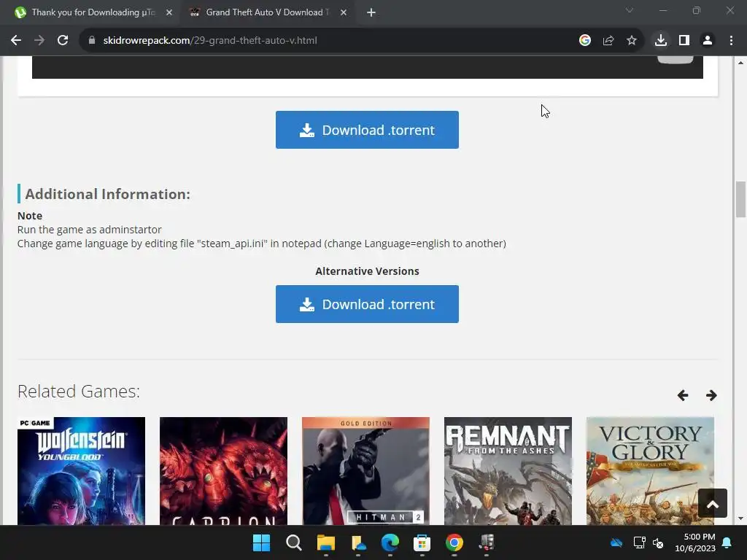
Task: Click the "Run the game as adminstartor" line
Action: [90, 230]
